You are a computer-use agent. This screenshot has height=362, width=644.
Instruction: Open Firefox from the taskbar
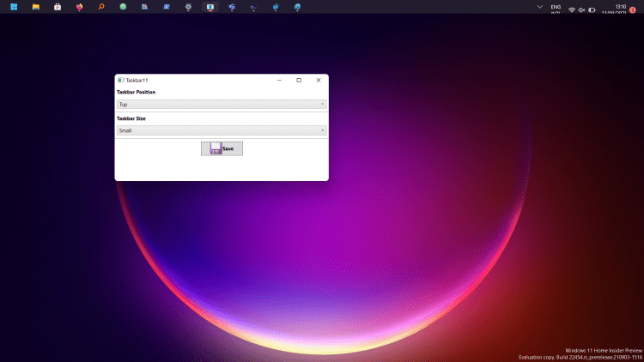pos(80,7)
